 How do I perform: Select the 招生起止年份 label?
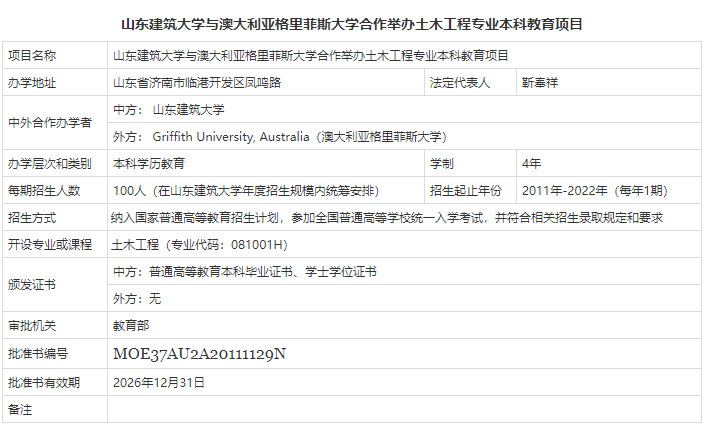coord(466,191)
